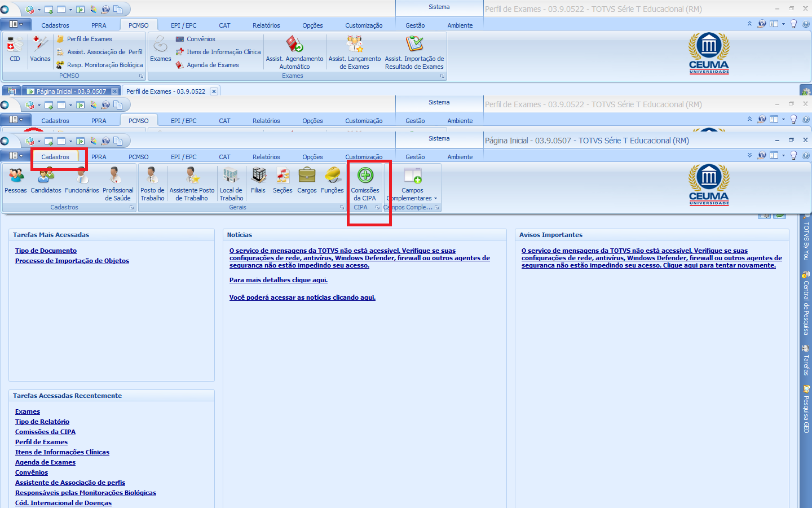Open Vacinas in Perfil de Exames window
Screen dimensions: 812x508
click(x=40, y=50)
